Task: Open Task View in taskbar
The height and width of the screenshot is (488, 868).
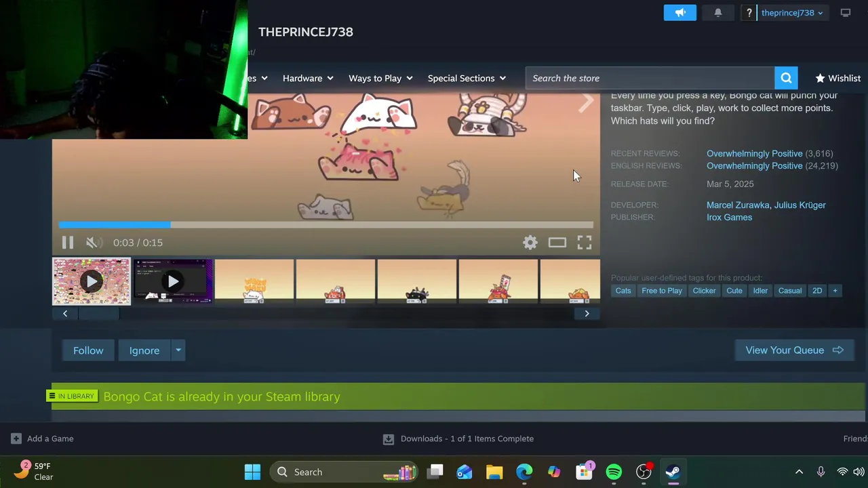Action: click(435, 472)
